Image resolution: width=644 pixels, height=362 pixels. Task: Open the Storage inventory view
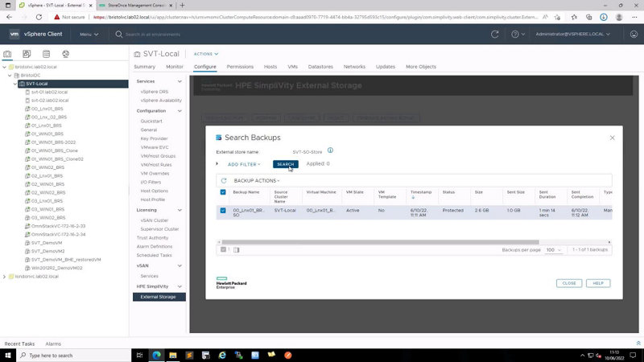coord(46,54)
